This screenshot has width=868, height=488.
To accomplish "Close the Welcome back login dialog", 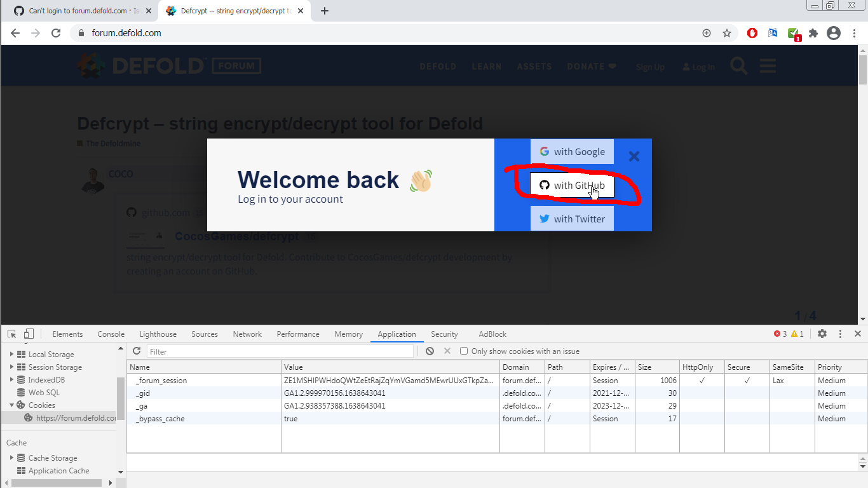I will click(634, 156).
